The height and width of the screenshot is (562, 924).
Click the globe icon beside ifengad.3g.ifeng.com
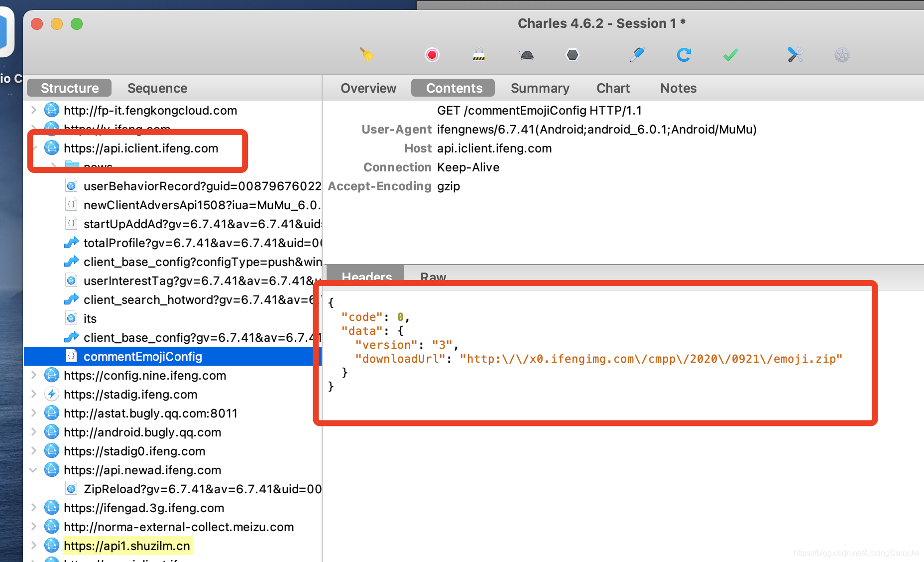tap(52, 508)
